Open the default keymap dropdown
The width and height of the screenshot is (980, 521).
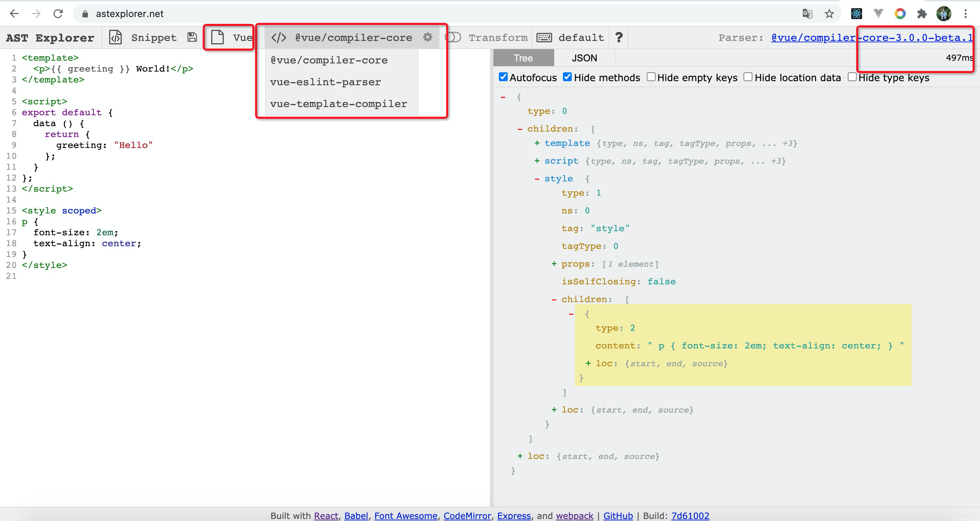click(x=581, y=38)
